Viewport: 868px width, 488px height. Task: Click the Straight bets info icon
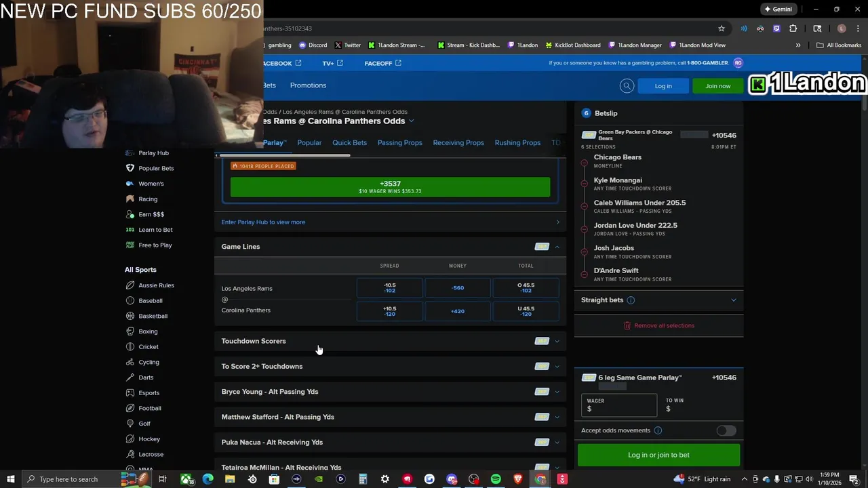[631, 300]
